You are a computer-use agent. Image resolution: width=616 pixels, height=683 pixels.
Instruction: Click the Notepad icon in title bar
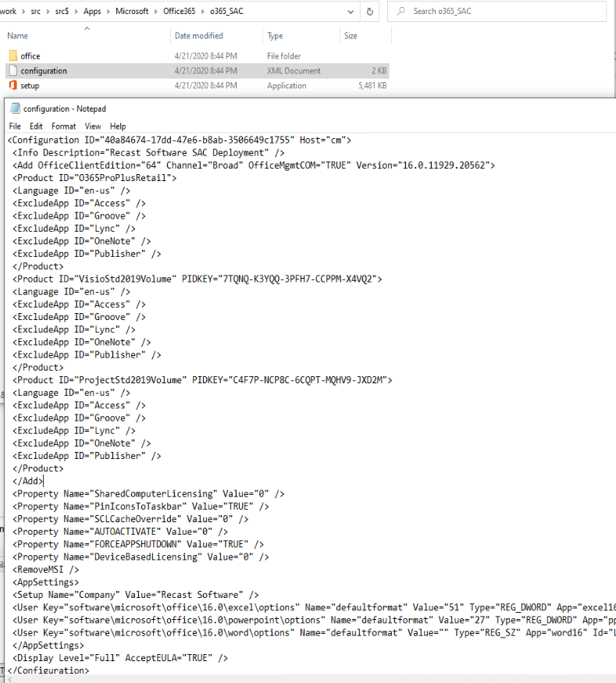tap(15, 109)
